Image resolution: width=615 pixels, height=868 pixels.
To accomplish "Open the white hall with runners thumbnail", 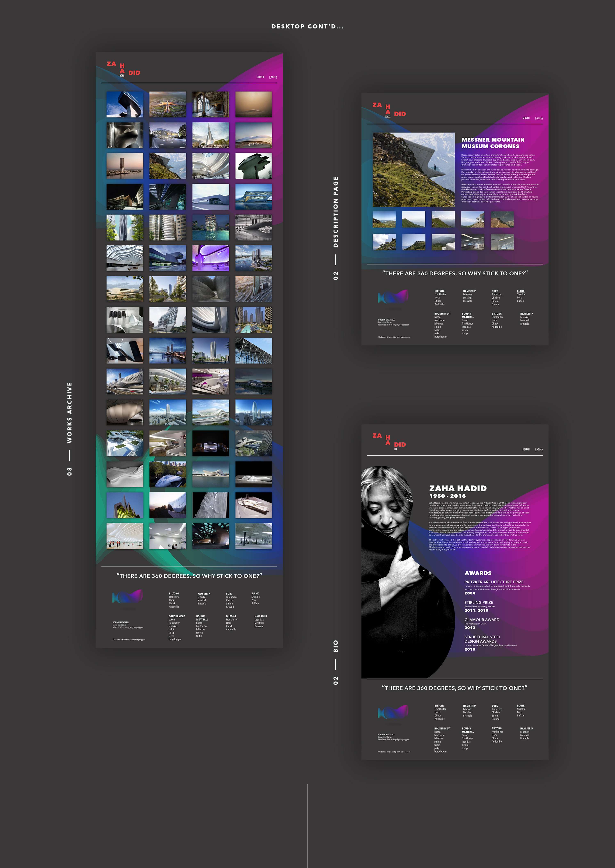I will coord(125,536).
